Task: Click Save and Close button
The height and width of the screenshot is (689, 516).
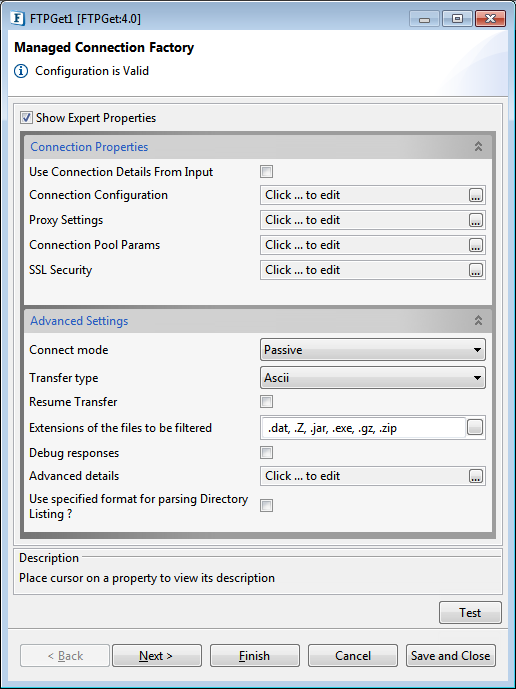Action: click(x=451, y=656)
